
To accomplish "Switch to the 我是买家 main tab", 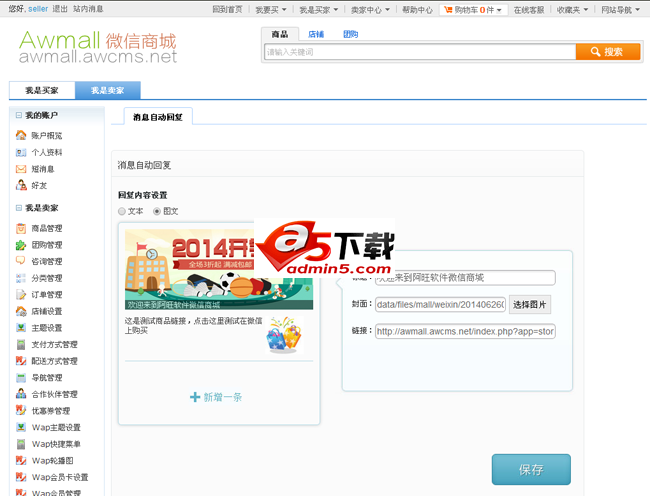I will pos(42,90).
